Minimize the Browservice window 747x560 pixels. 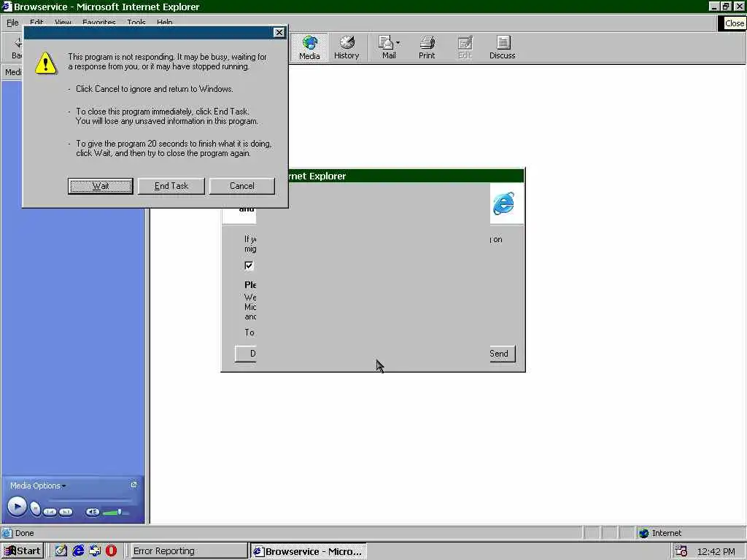coord(714,6)
